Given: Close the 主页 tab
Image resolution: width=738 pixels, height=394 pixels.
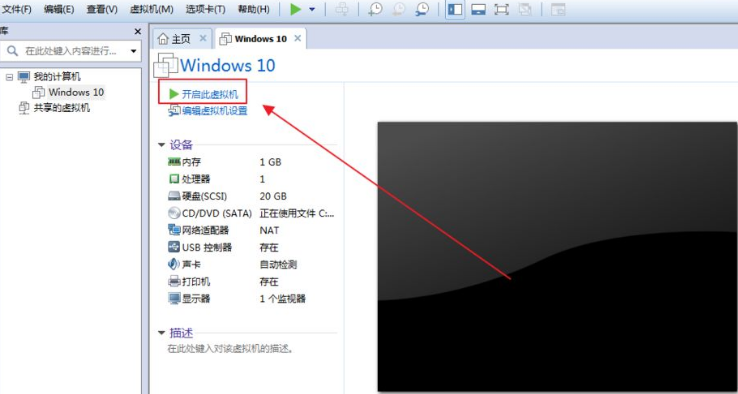Looking at the screenshot, I should pyautogui.click(x=203, y=38).
